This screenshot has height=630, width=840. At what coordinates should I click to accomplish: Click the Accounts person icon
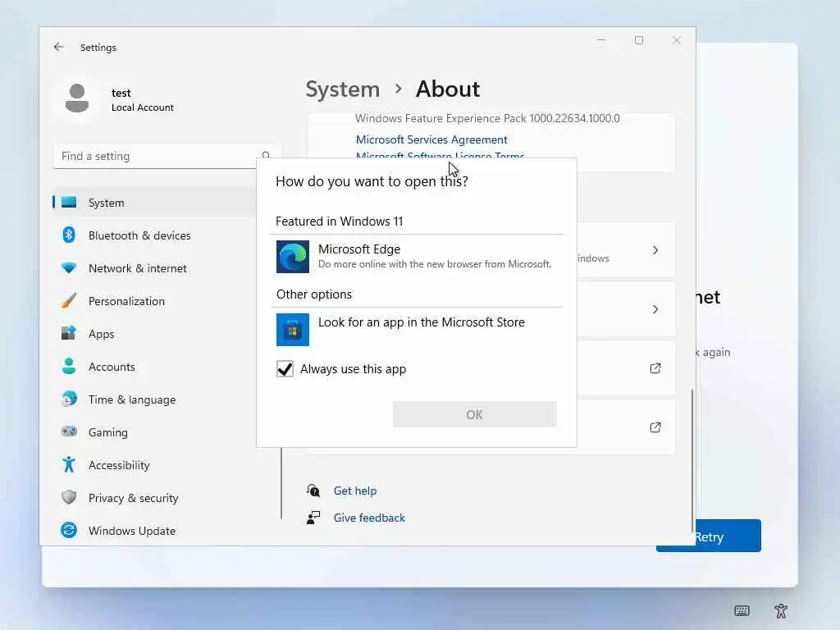[69, 367]
